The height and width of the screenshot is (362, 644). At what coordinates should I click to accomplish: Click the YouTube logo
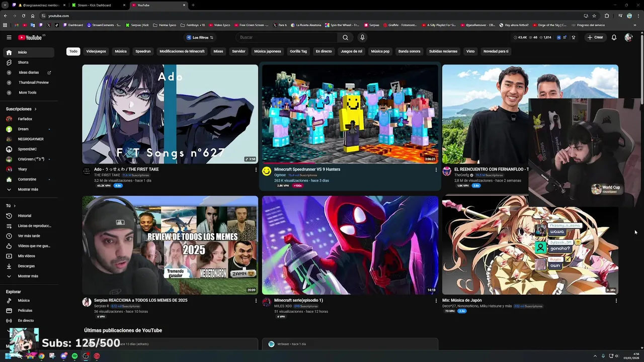click(31, 37)
